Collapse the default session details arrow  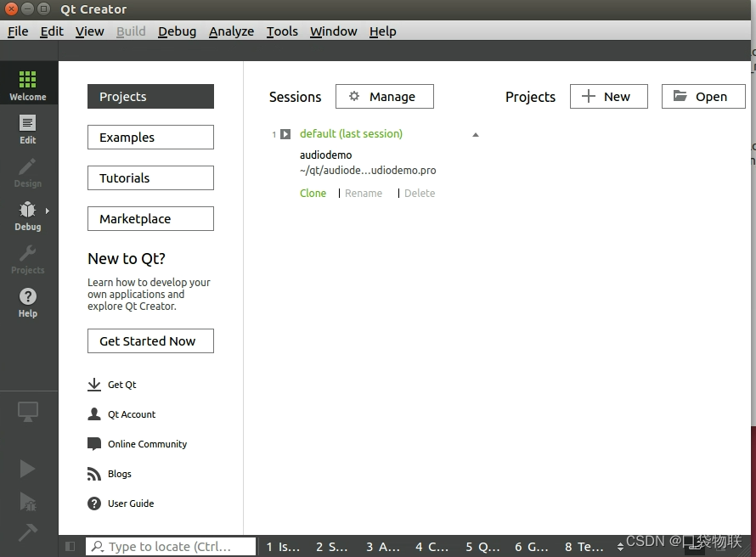click(476, 135)
